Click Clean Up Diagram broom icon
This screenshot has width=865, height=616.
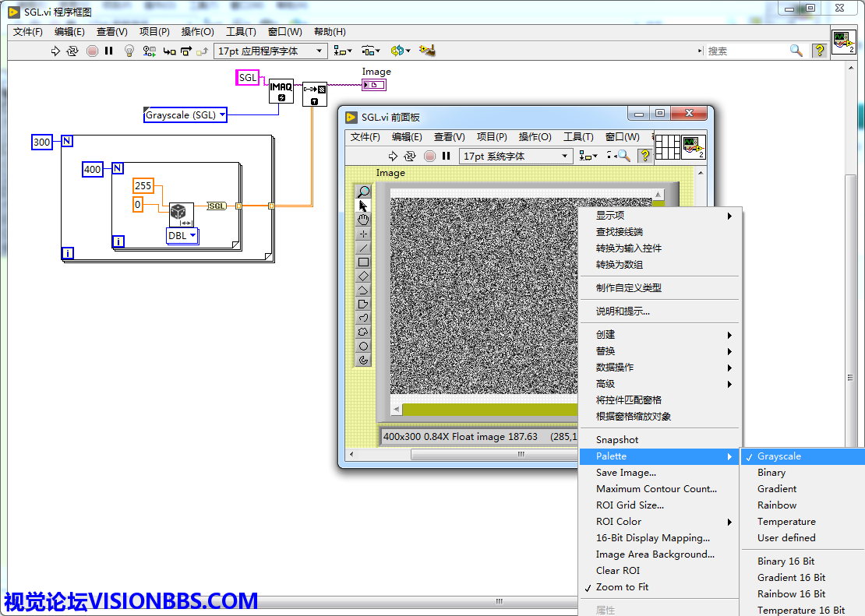tap(425, 51)
